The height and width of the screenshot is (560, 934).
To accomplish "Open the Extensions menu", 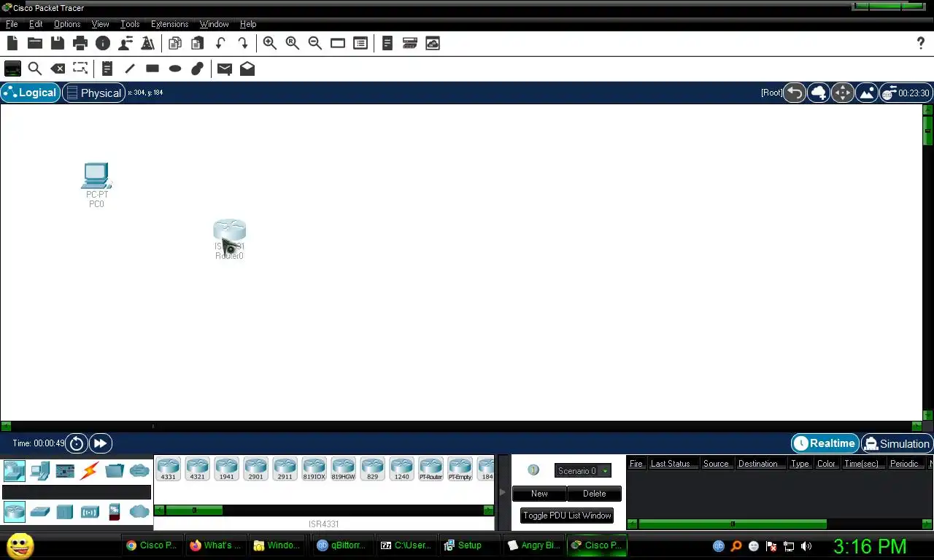I will tap(169, 24).
